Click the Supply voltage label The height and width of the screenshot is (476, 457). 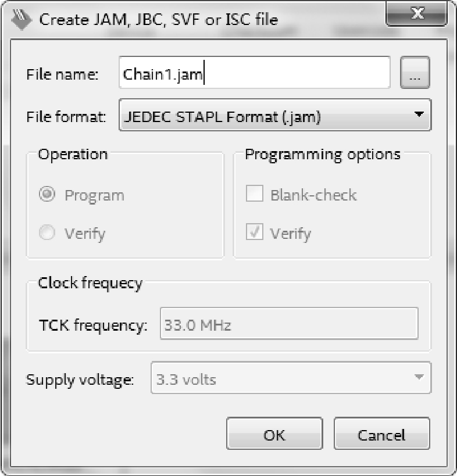(x=80, y=380)
